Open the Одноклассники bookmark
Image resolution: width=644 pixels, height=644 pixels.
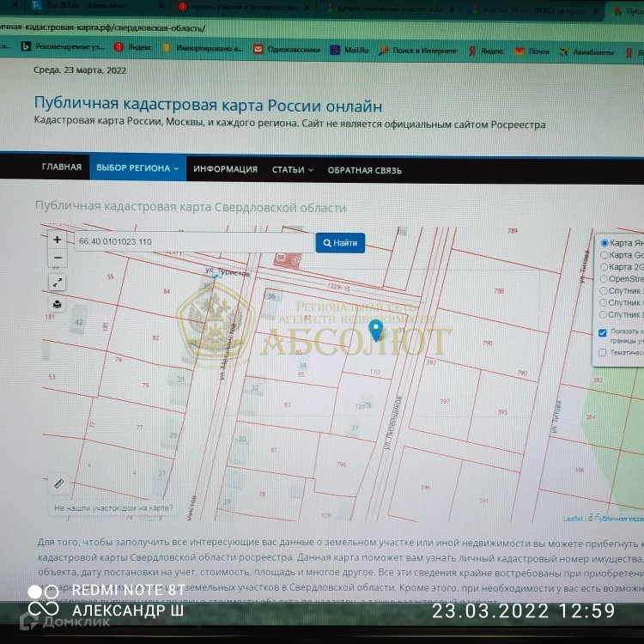[x=287, y=49]
